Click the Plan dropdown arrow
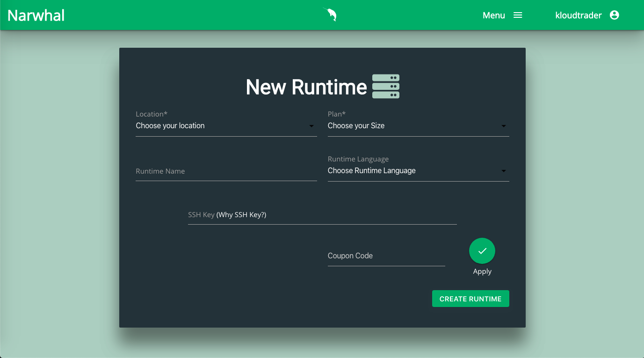Viewport: 644px width, 358px height. click(x=504, y=126)
